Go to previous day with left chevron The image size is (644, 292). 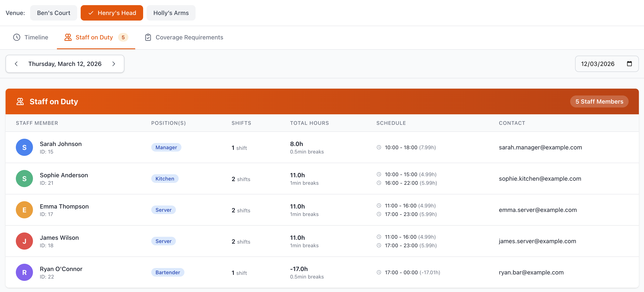coord(16,64)
